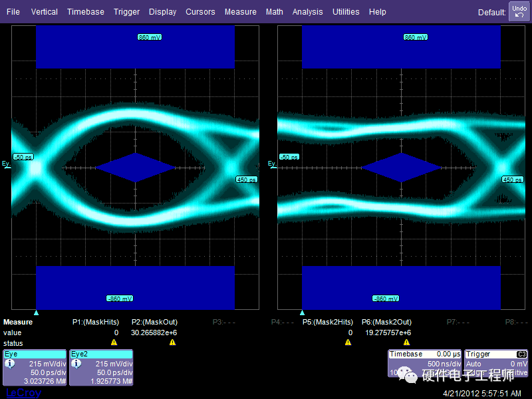
Task: Select the empty P3 measurement slot
Action: tap(223, 322)
